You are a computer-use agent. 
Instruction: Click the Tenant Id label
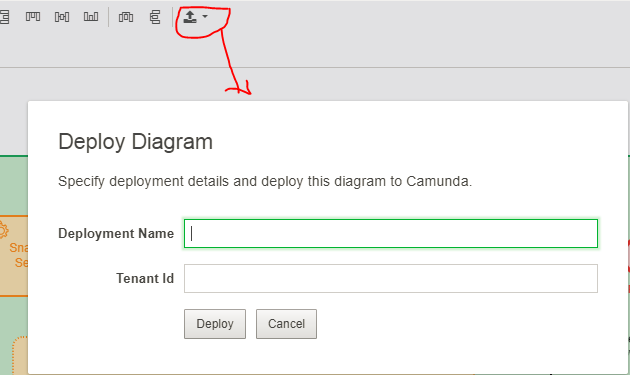click(x=145, y=279)
